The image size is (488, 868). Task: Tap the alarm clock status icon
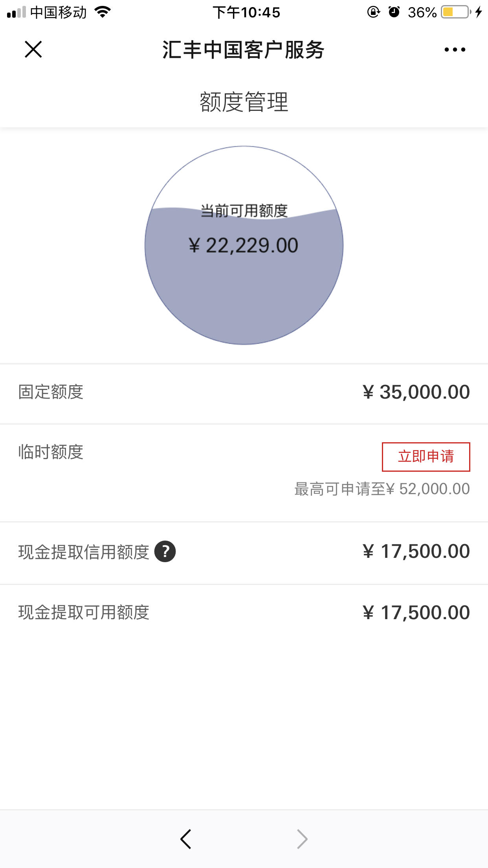[x=394, y=12]
